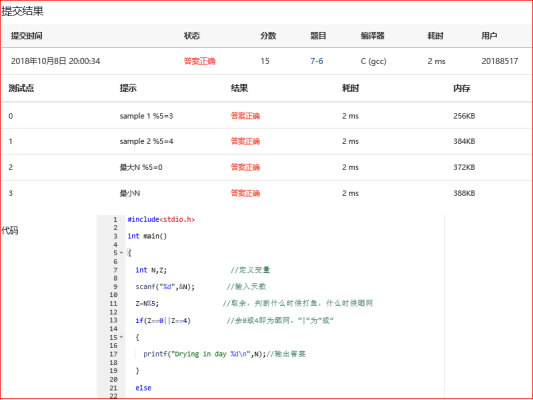Screen dimensions: 533x400
Task: Place cursor on printf Drying in day line
Action: [x=204, y=354]
